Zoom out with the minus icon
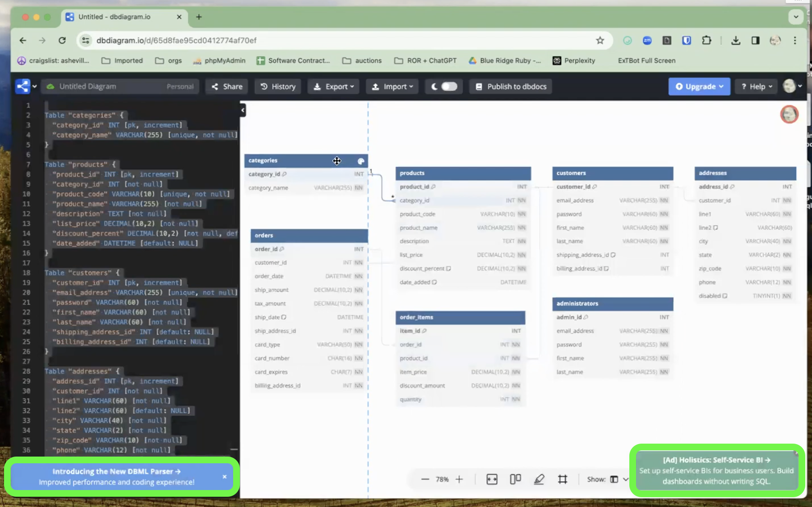Viewport: 812px width, 507px height. [425, 479]
